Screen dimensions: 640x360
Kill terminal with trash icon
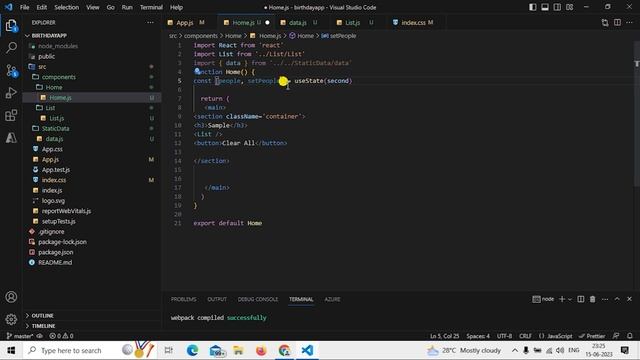[x=593, y=299]
